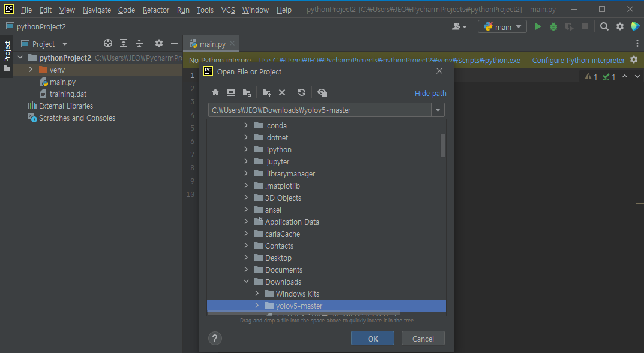This screenshot has width=644, height=353.
Task: Open the VCS menu
Action: point(228,10)
